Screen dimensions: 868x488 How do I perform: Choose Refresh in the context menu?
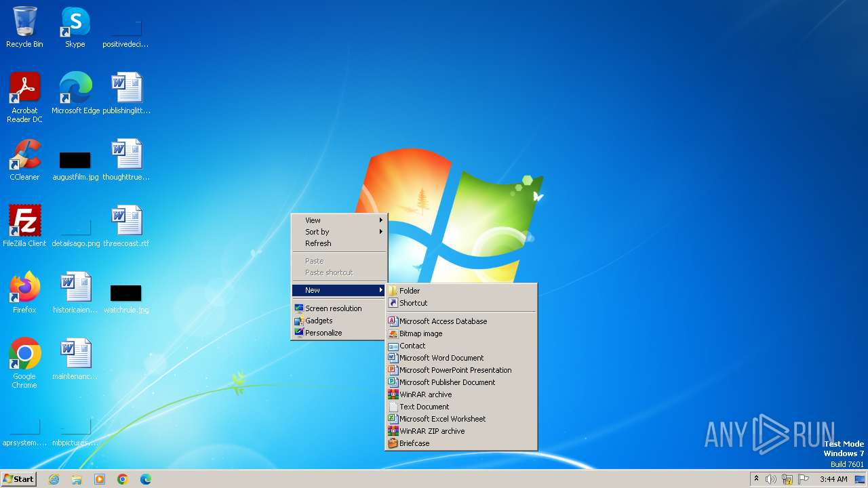pyautogui.click(x=339, y=243)
